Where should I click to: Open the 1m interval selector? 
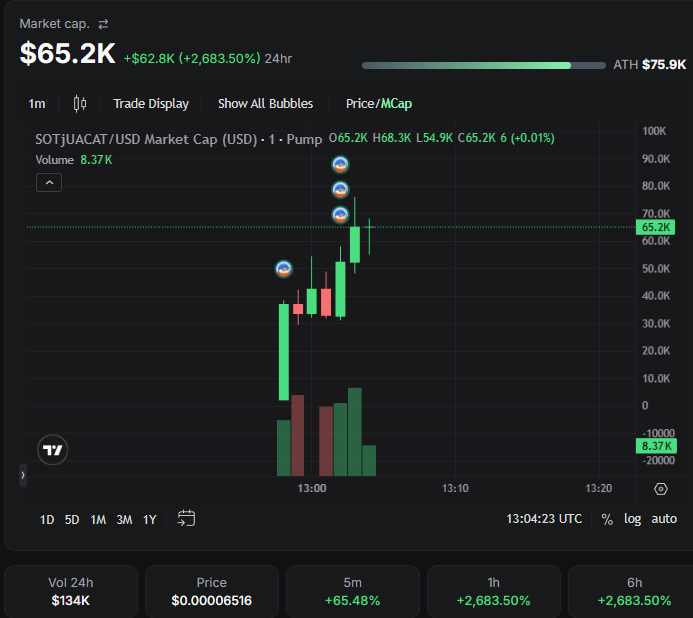[37, 104]
